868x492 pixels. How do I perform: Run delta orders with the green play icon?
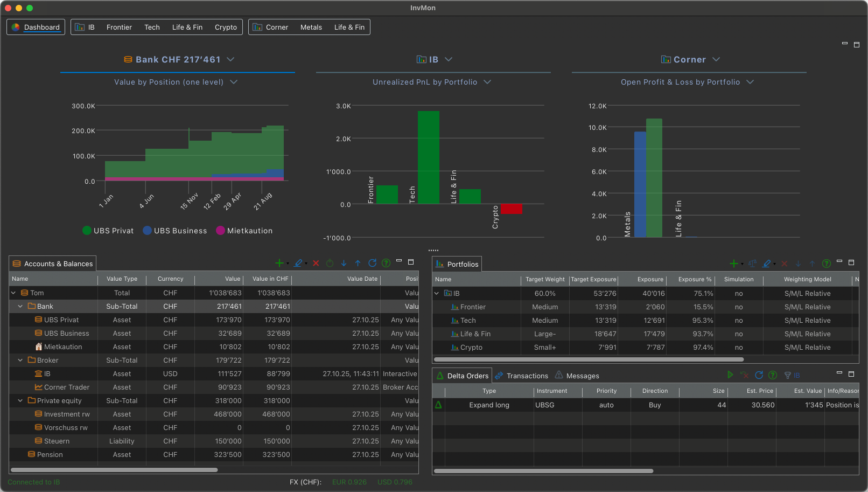(x=730, y=375)
